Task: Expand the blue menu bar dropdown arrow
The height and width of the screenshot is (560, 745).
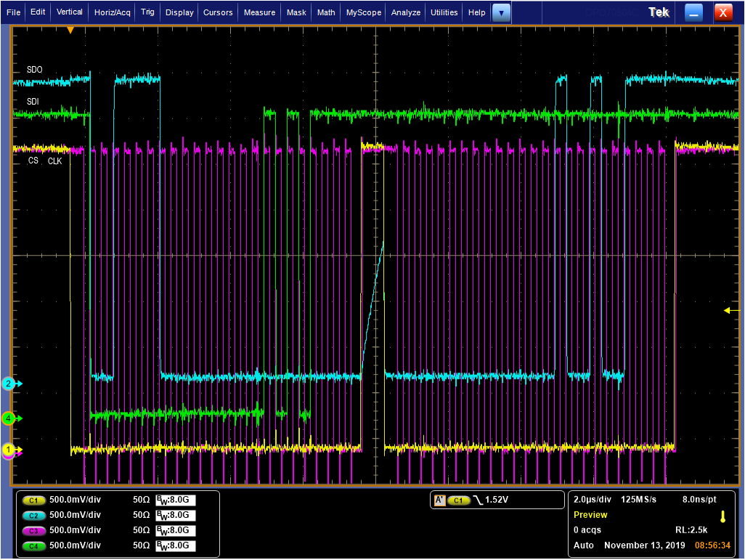Action: (501, 12)
